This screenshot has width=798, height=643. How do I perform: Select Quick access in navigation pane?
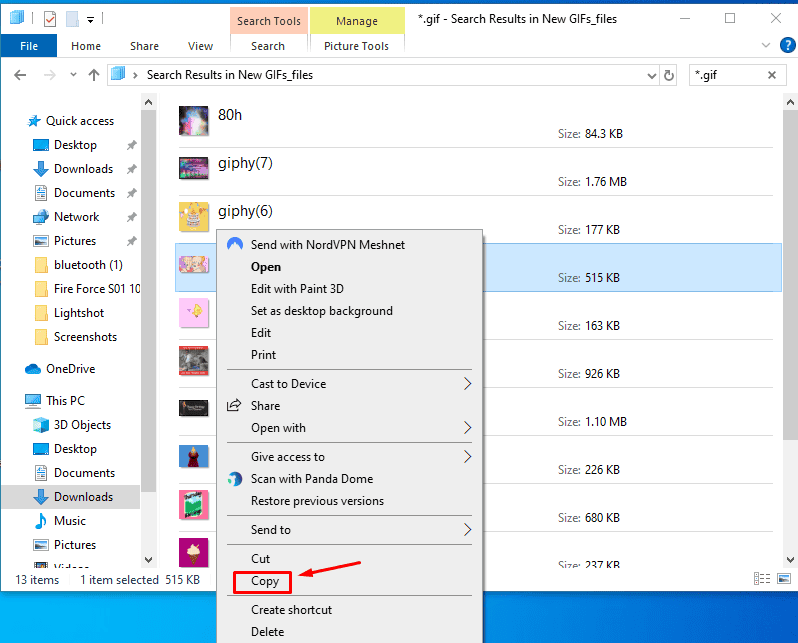click(80, 121)
